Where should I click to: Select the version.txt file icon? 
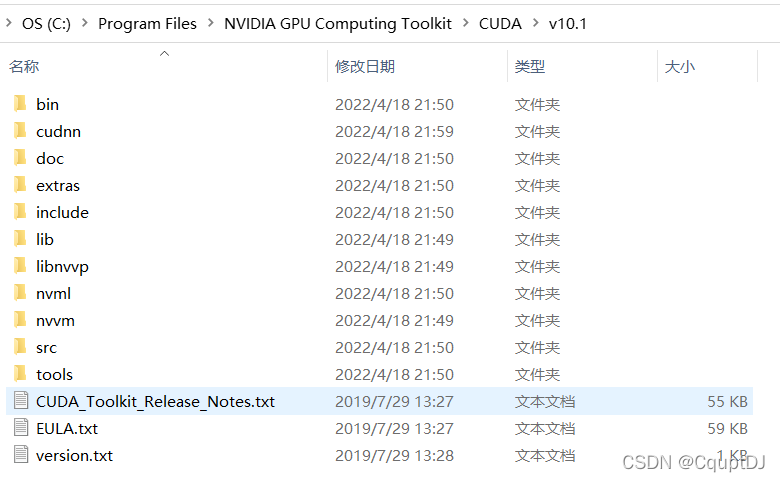point(21,455)
